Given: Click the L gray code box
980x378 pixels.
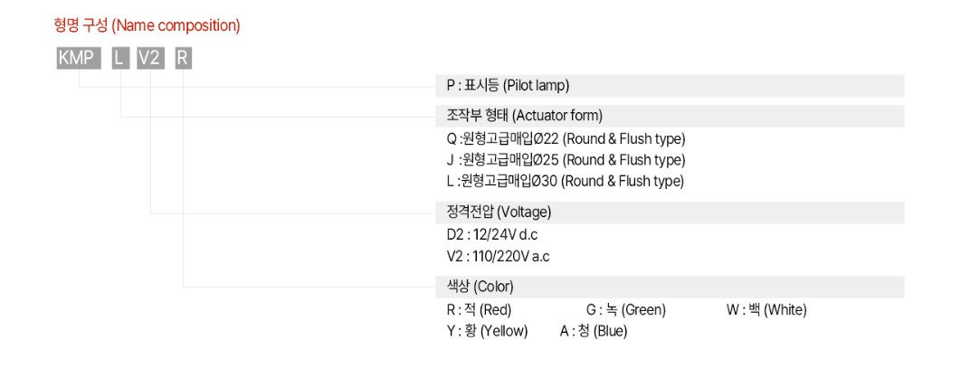Looking at the screenshot, I should click(x=120, y=59).
